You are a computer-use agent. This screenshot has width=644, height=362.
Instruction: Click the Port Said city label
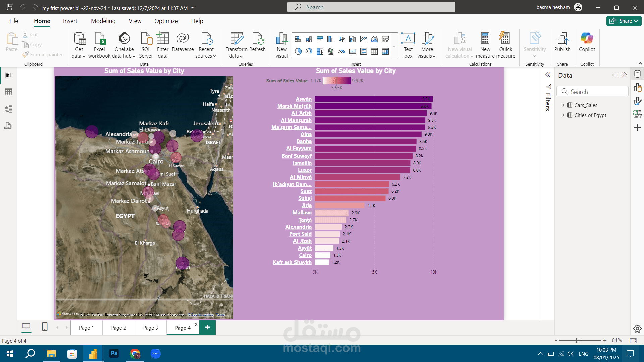[301, 234]
